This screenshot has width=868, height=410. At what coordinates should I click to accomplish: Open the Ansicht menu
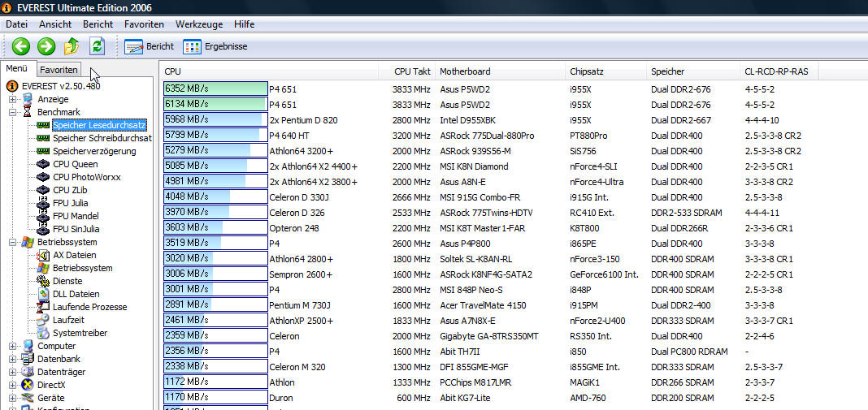(x=54, y=24)
